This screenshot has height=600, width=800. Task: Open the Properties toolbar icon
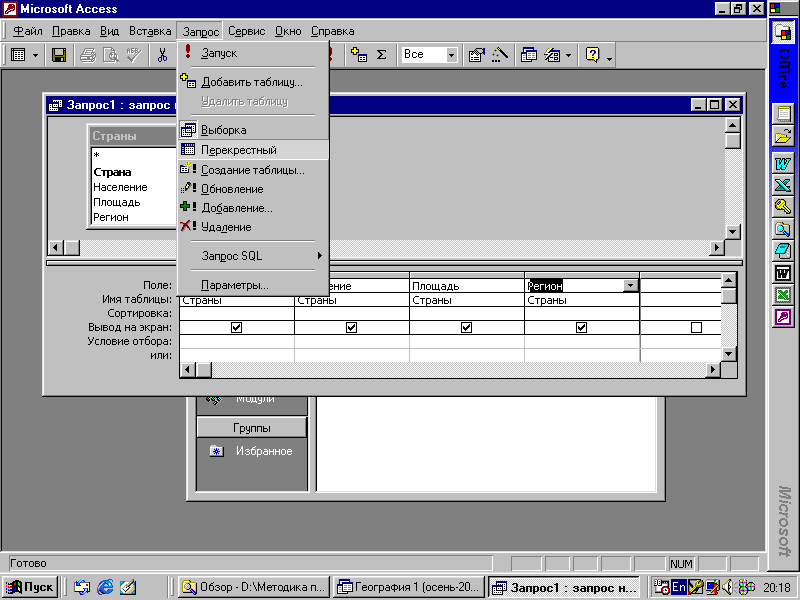477,55
